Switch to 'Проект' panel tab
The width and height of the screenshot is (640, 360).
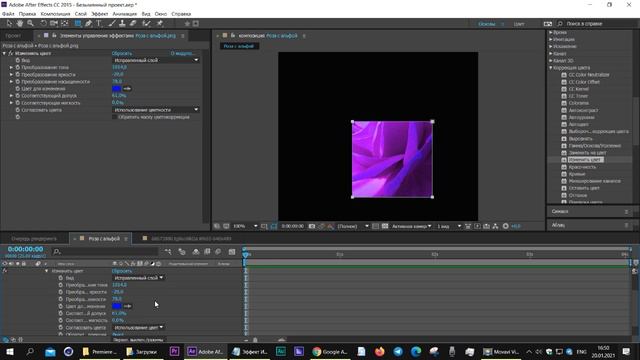click(13, 36)
